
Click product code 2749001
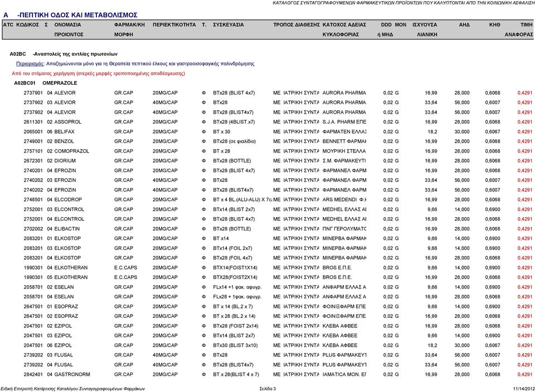(33, 141)
